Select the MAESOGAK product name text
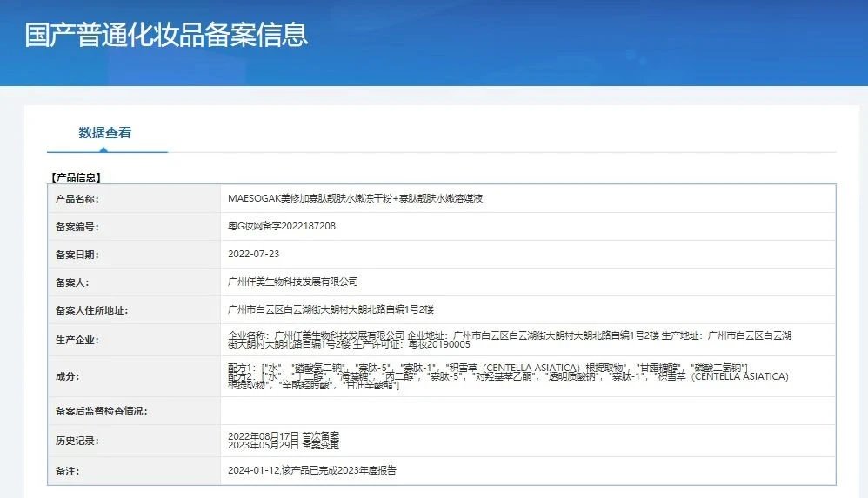The width and height of the screenshot is (868, 498). tap(355, 198)
